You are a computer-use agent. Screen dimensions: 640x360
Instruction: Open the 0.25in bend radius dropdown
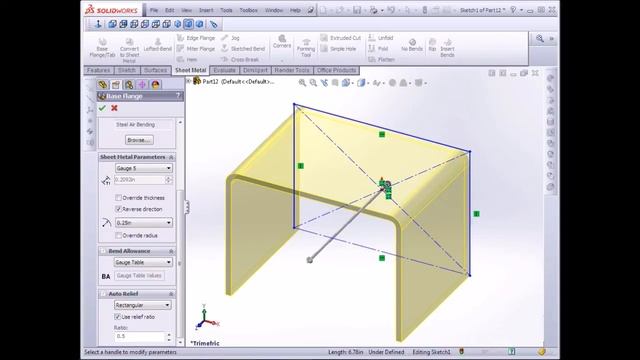(x=144, y=223)
